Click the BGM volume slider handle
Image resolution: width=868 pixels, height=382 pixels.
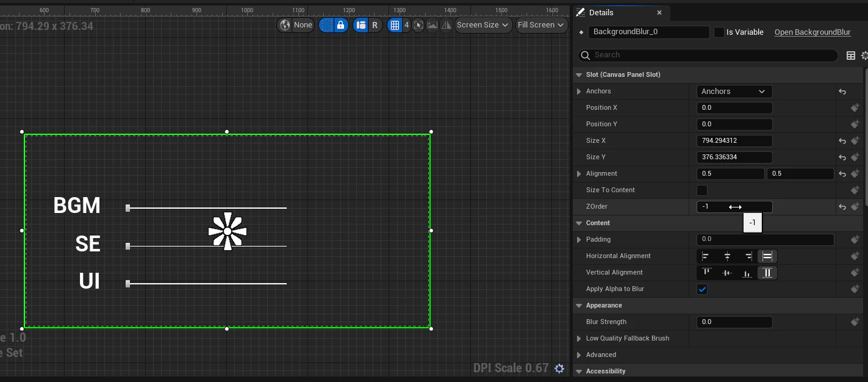click(x=127, y=208)
